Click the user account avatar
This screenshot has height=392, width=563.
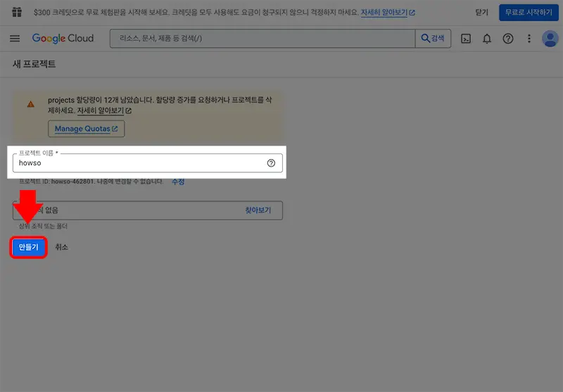pos(550,39)
